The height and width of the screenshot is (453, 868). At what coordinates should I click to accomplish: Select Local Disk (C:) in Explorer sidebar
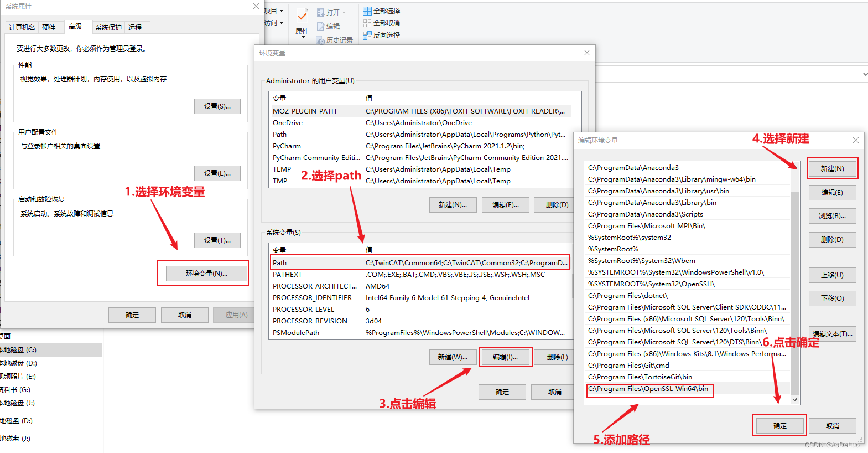[x=50, y=350]
